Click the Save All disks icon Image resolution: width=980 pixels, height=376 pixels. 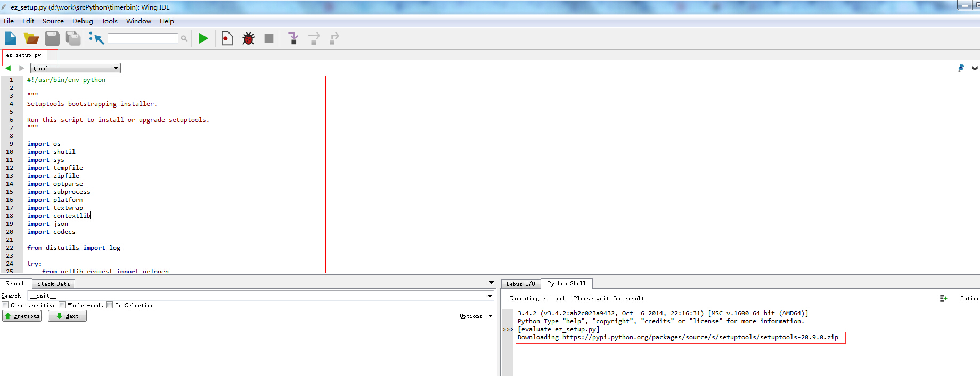point(73,38)
